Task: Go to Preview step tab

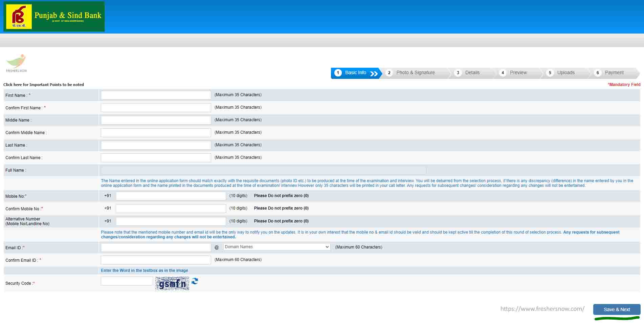Action: (518, 73)
